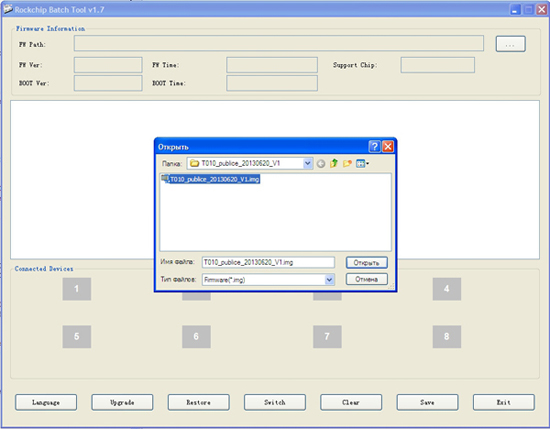This screenshot has width=550, height=429.
Task: Select connected device slot 7
Action: click(327, 337)
